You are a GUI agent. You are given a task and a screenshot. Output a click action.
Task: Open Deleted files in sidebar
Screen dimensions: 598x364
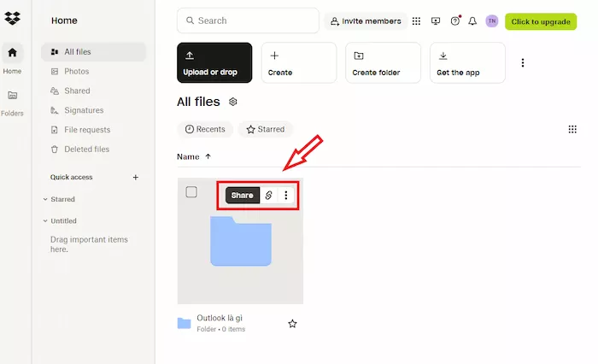click(85, 150)
